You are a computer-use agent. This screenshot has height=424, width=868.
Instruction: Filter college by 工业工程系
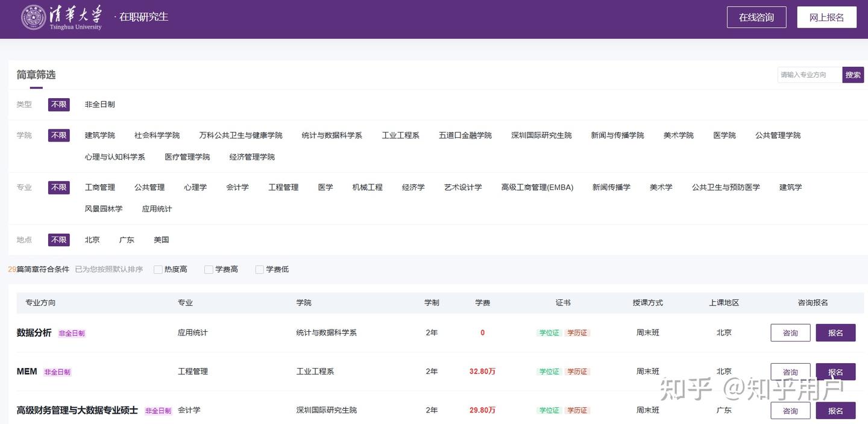pos(401,136)
